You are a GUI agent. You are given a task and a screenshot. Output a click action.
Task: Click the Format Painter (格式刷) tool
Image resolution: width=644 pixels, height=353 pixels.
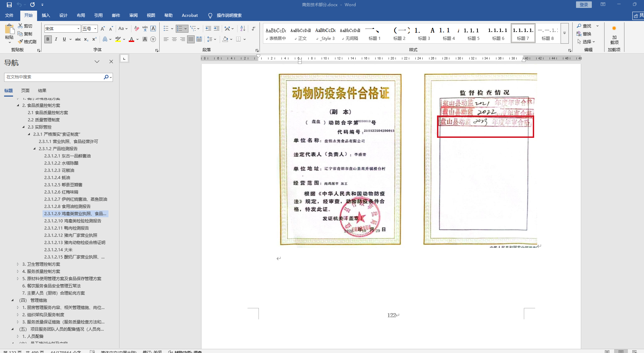(x=27, y=42)
